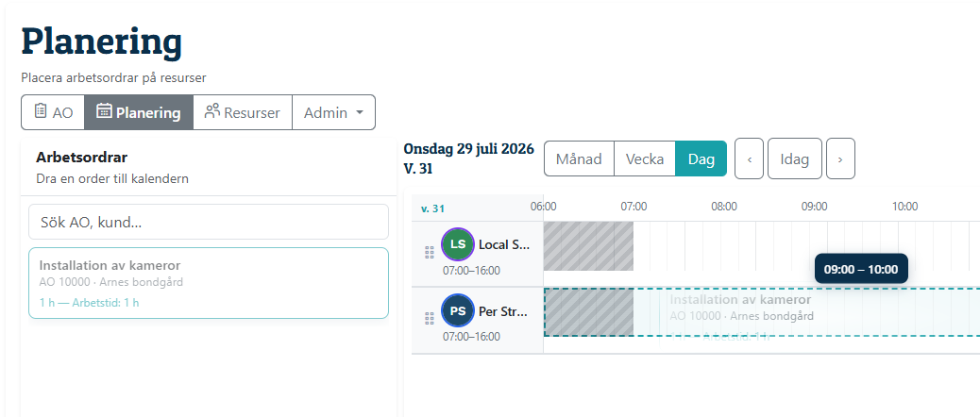Screen dimensions: 980x417
Task: Click the clipboard icon on AO tab
Action: tap(40, 111)
